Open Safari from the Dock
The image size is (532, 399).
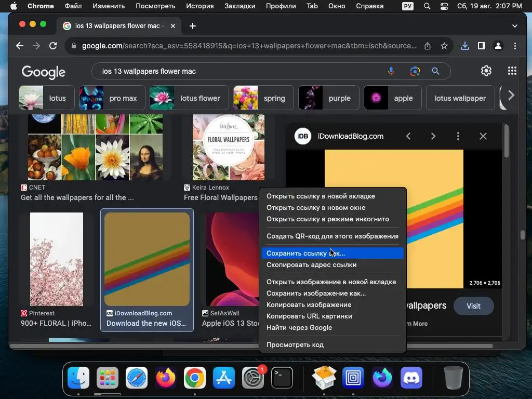tap(137, 378)
